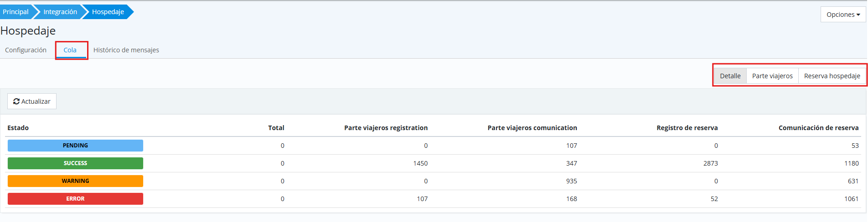Click the Actualizar refresh button
The height and width of the screenshot is (222, 868).
32,101
